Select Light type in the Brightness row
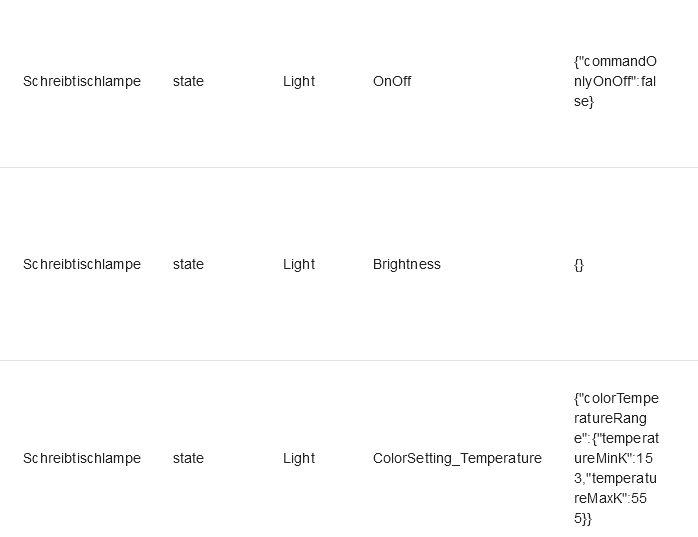This screenshot has width=698, height=537. point(299,264)
